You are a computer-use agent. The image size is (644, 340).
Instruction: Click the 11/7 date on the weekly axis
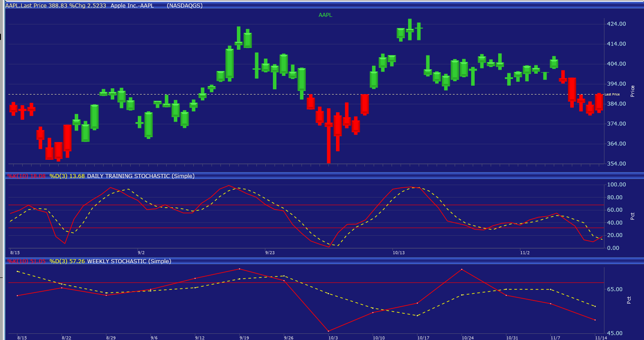coord(555,338)
